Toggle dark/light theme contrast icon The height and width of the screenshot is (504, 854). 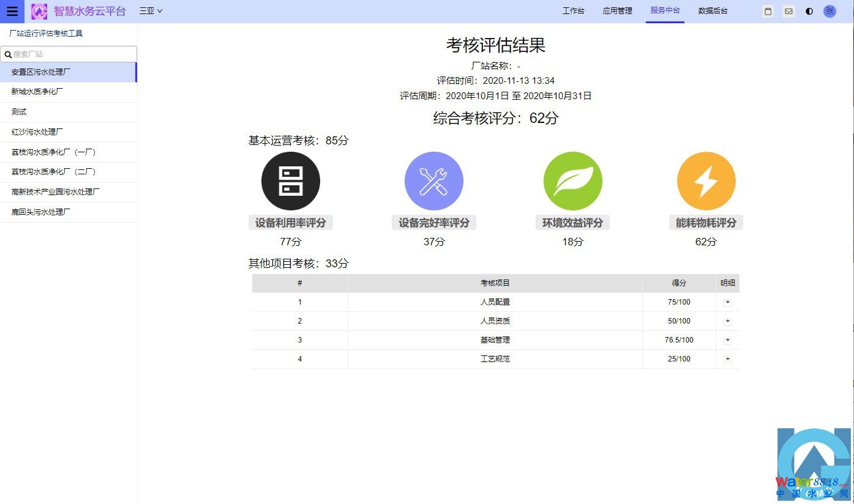pos(809,11)
